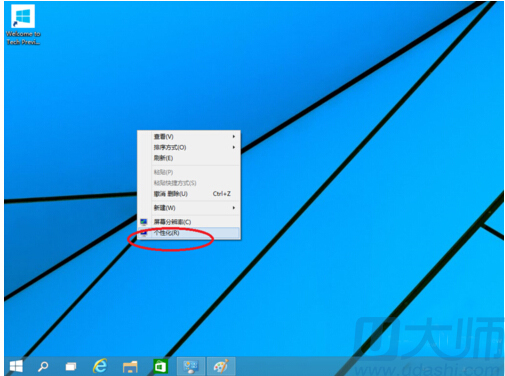Image resolution: width=505 pixels, height=376 pixels.
Task: Expand the 排序方式(O) submenu arrow
Action: click(234, 147)
